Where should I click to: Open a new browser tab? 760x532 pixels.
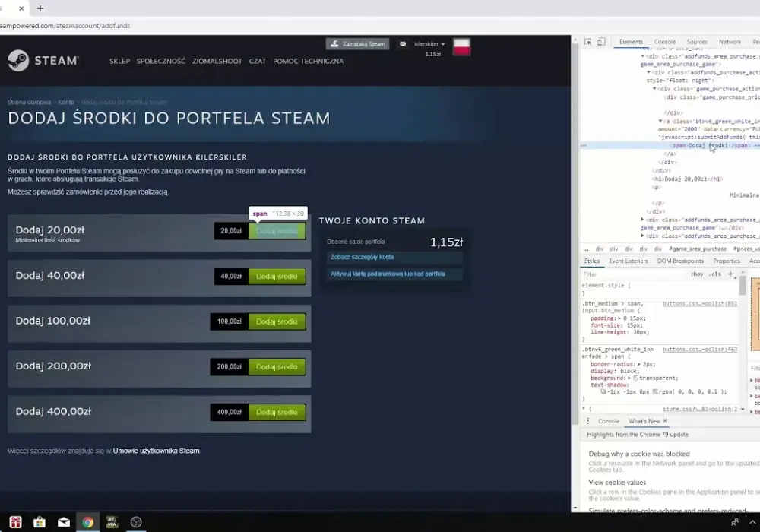pyautogui.click(x=40, y=8)
